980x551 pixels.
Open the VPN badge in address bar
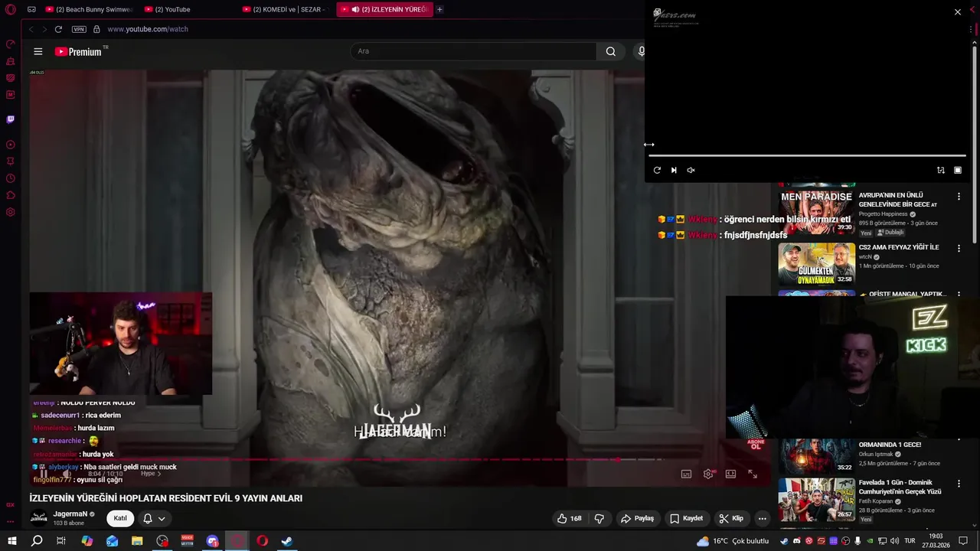coord(79,29)
